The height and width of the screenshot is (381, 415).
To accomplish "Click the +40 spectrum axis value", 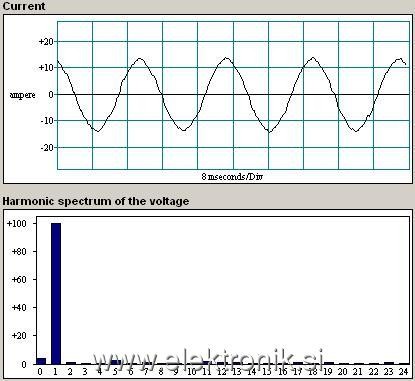I will 19,307.
